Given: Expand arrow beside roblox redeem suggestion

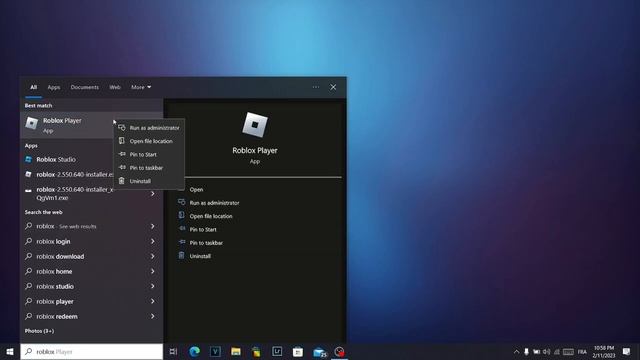Looking at the screenshot, I should (153, 316).
